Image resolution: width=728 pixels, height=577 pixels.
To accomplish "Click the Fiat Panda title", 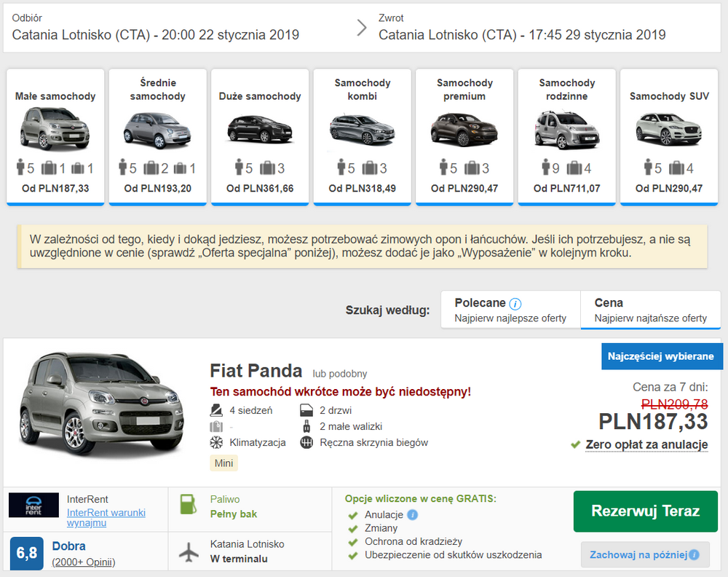I will tap(256, 371).
